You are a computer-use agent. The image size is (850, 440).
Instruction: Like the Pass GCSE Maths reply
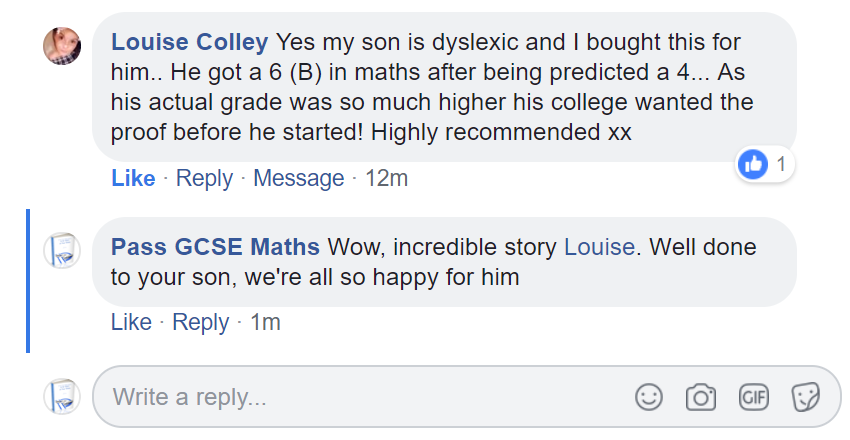[x=131, y=322]
